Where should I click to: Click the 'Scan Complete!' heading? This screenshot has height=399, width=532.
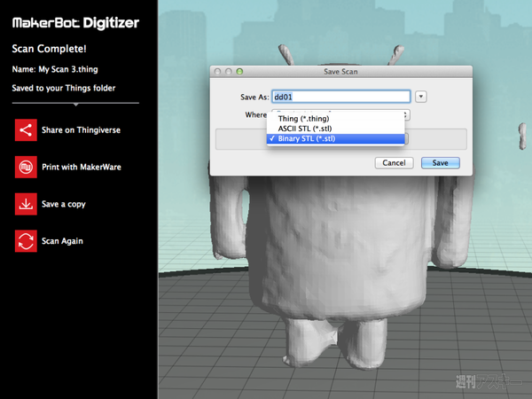click(49, 49)
